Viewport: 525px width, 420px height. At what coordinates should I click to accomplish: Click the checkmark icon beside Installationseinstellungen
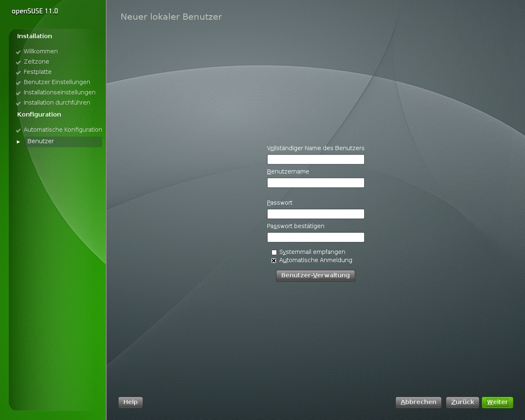tap(18, 93)
